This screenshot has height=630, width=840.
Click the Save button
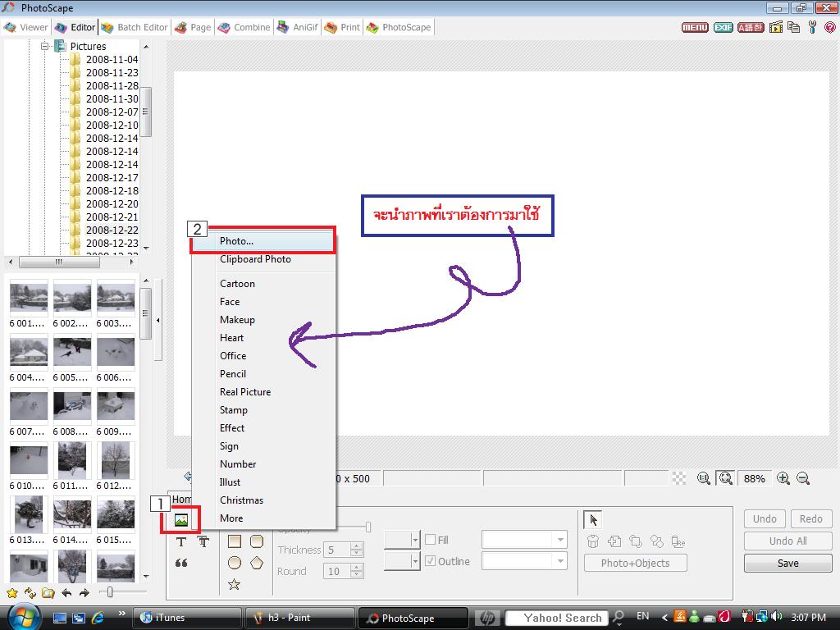coord(788,563)
